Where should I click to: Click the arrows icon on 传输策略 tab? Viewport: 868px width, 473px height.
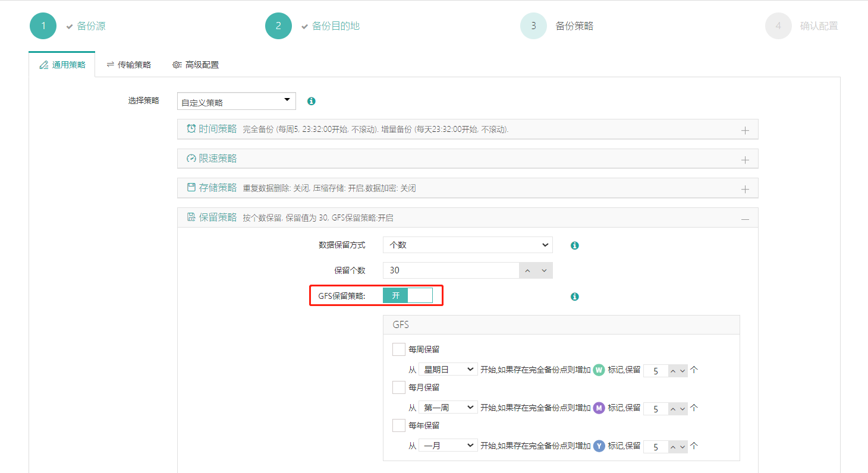point(111,64)
